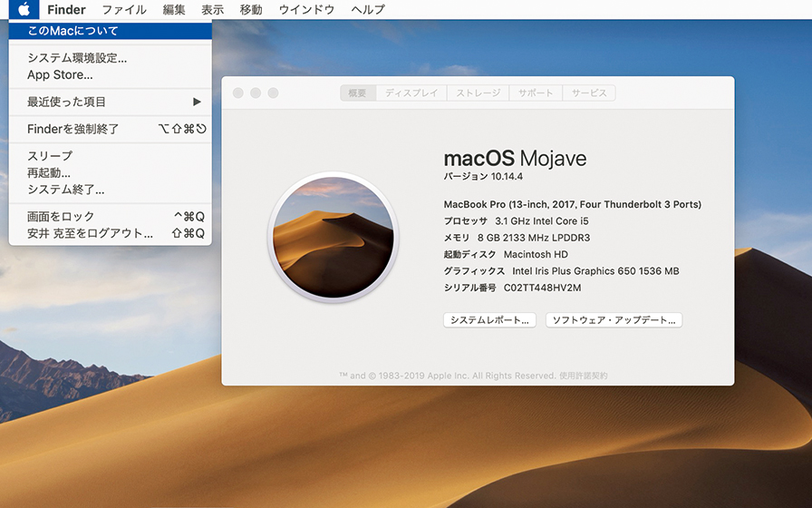
Task: Select 'システム終了...' menu entry
Action: pos(65,190)
